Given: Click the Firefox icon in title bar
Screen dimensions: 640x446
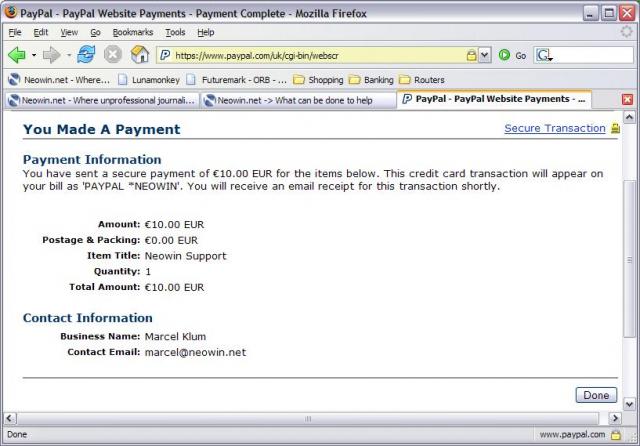Looking at the screenshot, I should [x=11, y=12].
